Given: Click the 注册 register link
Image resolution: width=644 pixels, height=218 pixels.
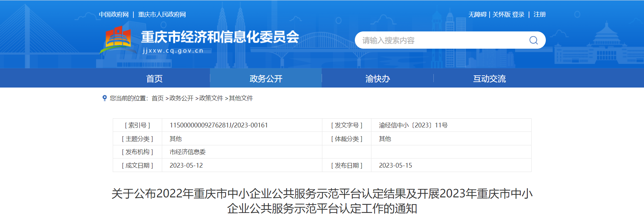Looking at the screenshot, I should point(539,15).
